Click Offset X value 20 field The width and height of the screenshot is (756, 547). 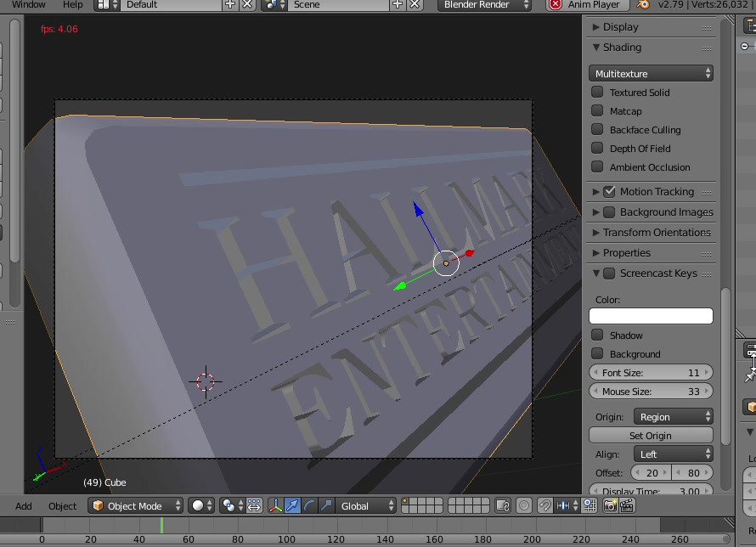point(652,473)
